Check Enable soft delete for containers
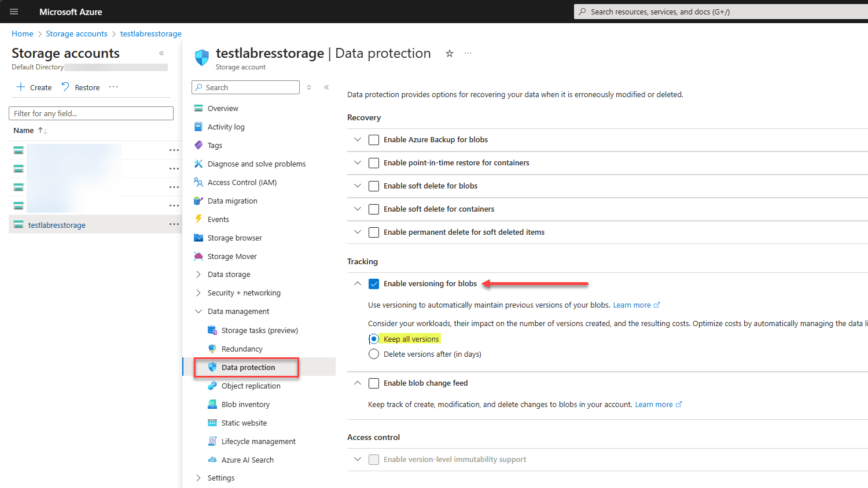The height and width of the screenshot is (488, 868). (x=374, y=209)
